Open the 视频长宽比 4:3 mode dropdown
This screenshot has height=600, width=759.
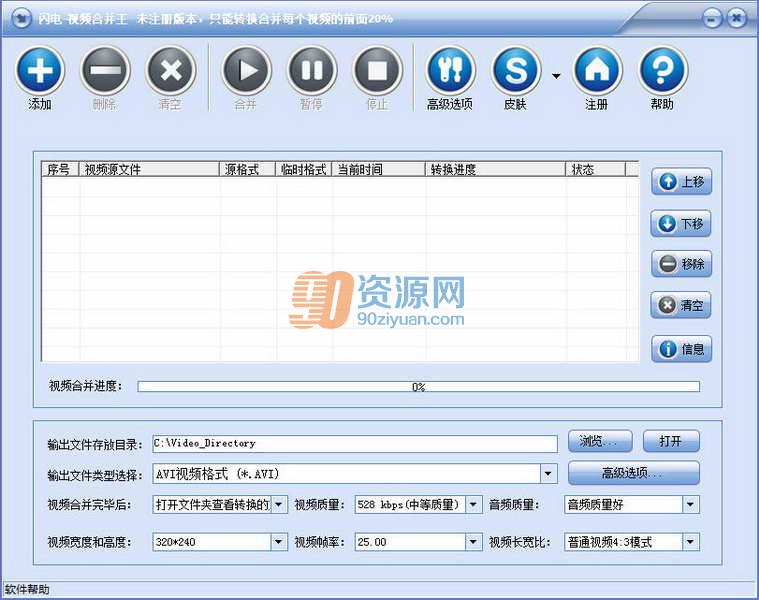pos(691,542)
